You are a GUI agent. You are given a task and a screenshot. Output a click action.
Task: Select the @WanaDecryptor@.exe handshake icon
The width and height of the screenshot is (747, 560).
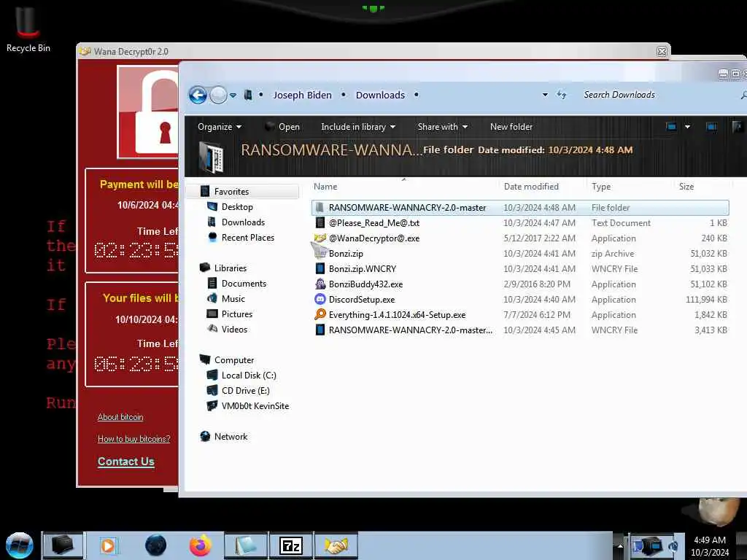[320, 238]
